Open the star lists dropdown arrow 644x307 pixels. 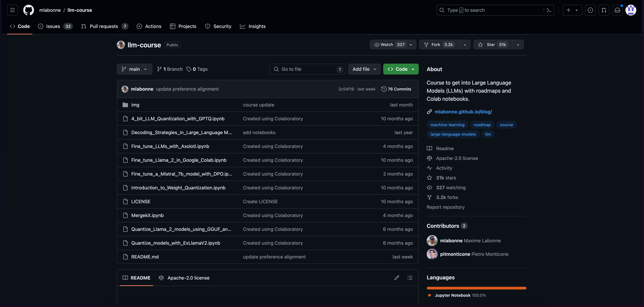(518, 45)
